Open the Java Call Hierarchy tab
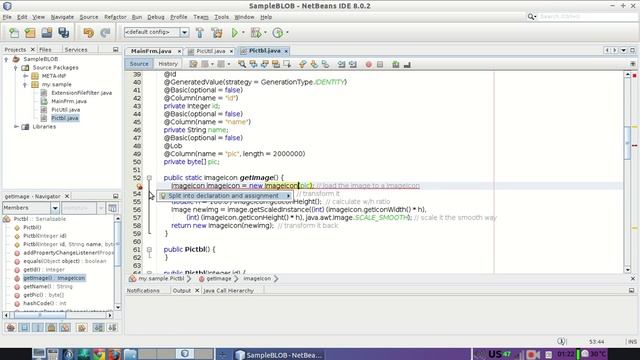Screen dimensions: 640x360 tap(229, 291)
